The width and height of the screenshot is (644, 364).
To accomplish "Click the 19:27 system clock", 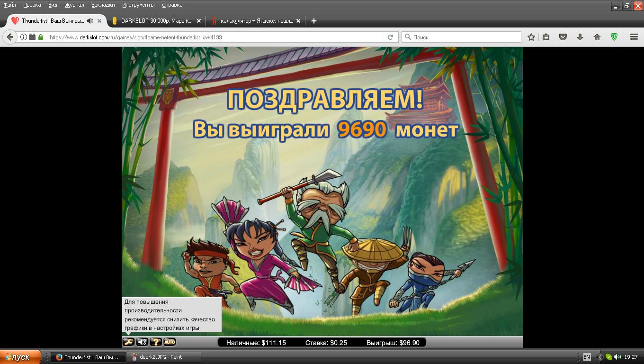I will (x=631, y=357).
